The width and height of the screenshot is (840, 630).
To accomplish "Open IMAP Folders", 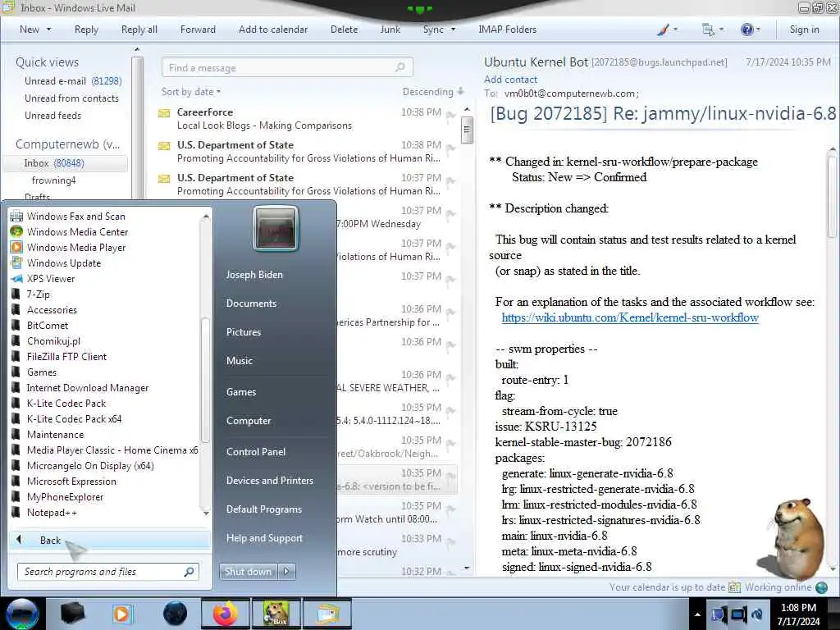I will [x=507, y=30].
